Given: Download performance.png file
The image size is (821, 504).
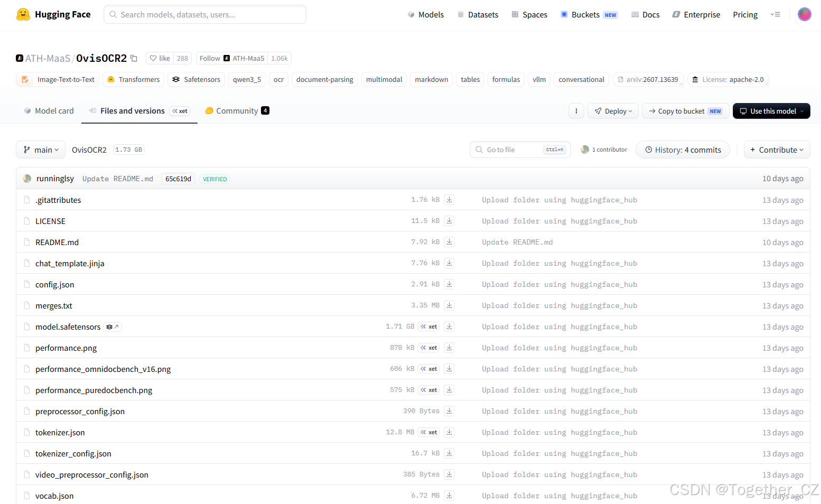Looking at the screenshot, I should (449, 348).
